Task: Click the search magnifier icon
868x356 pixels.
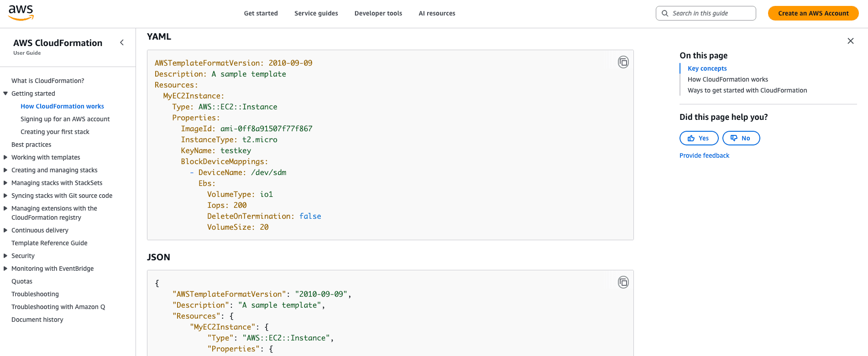Action: pos(665,13)
